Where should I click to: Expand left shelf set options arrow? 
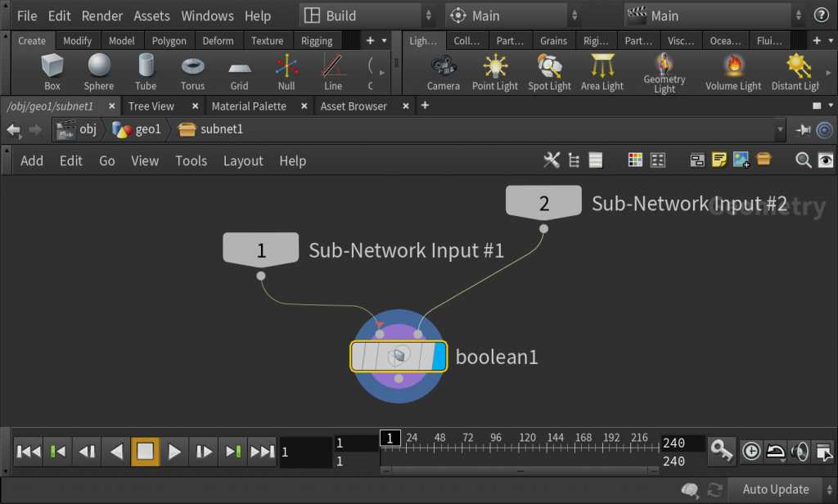pyautogui.click(x=385, y=41)
